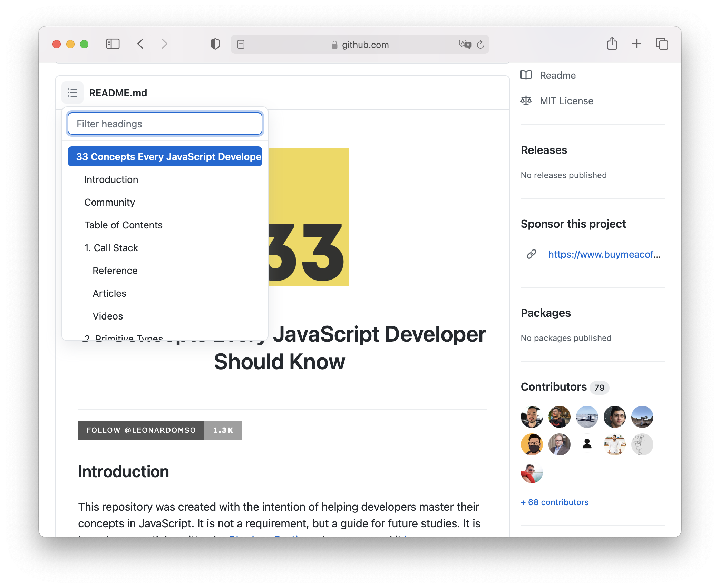Open a new tab with the plus icon

pos(636,44)
